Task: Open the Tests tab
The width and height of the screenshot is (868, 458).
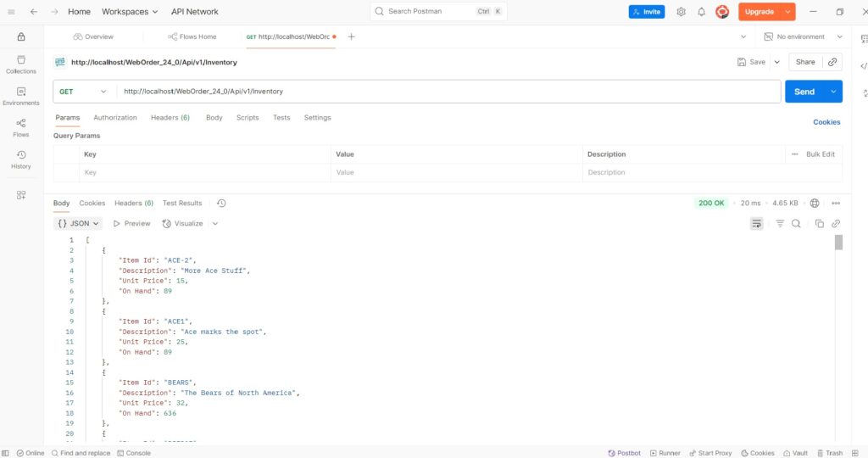Action: coord(281,117)
